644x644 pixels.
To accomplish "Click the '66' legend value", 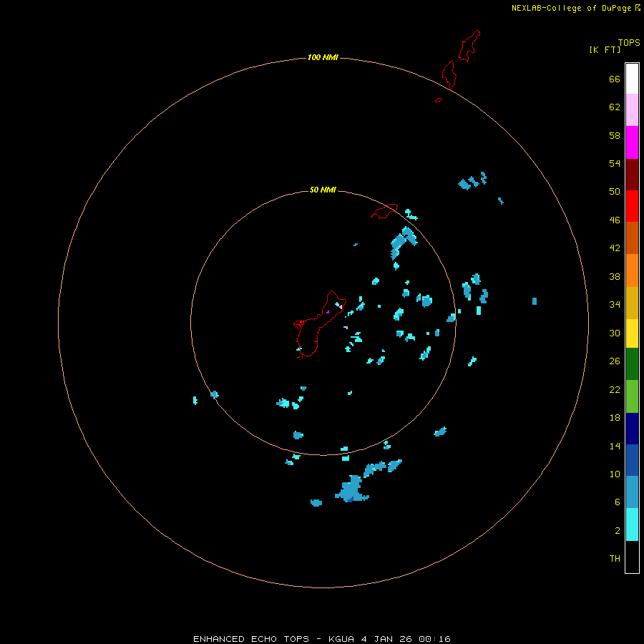I will coord(615,79).
